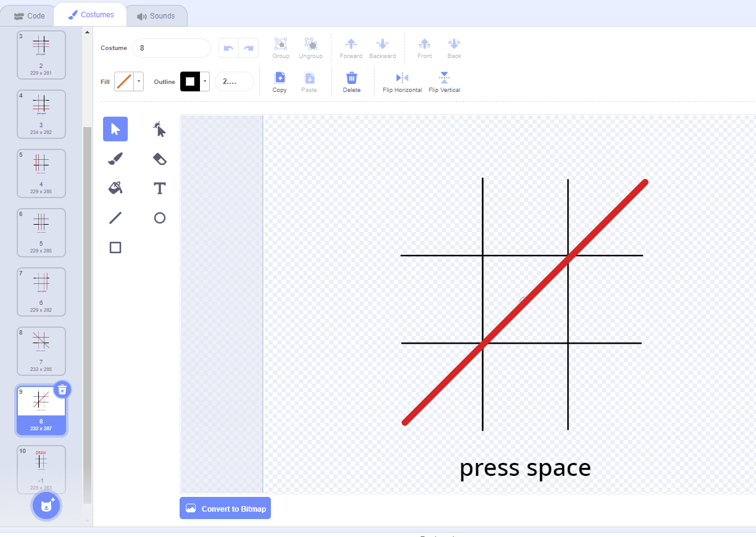Screen dimensions: 756x537
Task: Click the Costume name field
Action: pyautogui.click(x=172, y=48)
